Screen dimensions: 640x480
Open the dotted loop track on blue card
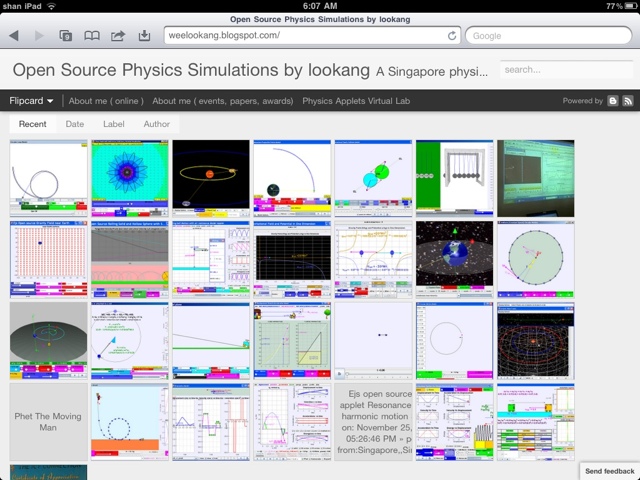(130, 422)
